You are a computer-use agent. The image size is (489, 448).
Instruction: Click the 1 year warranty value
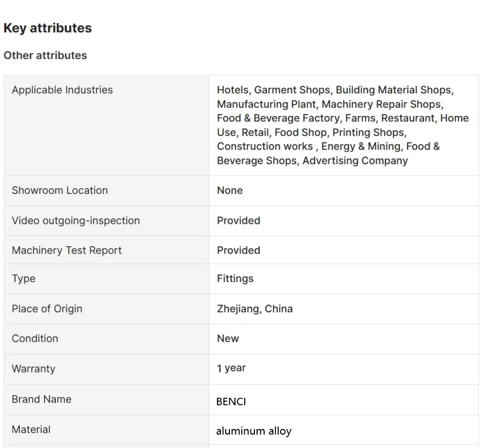pyautogui.click(x=231, y=368)
